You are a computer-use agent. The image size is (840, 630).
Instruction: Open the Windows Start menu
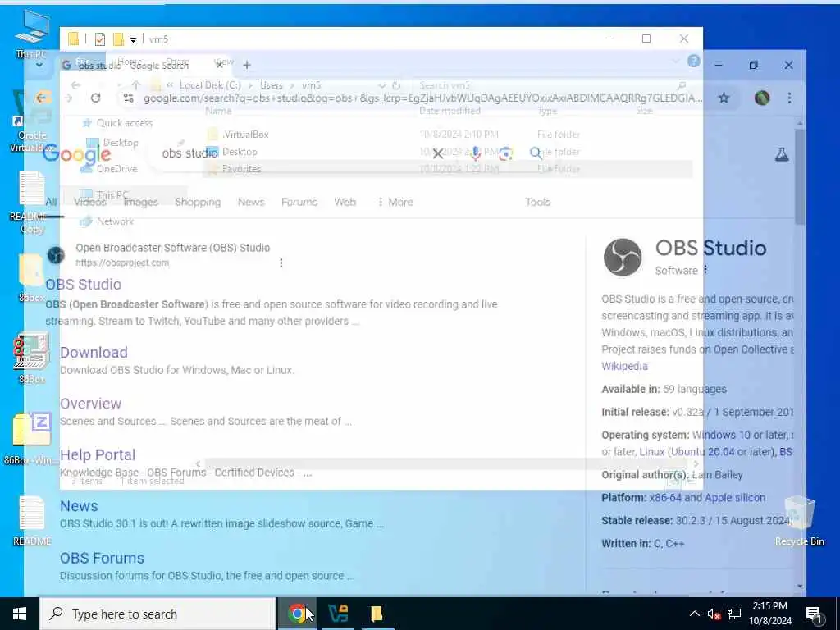point(20,614)
